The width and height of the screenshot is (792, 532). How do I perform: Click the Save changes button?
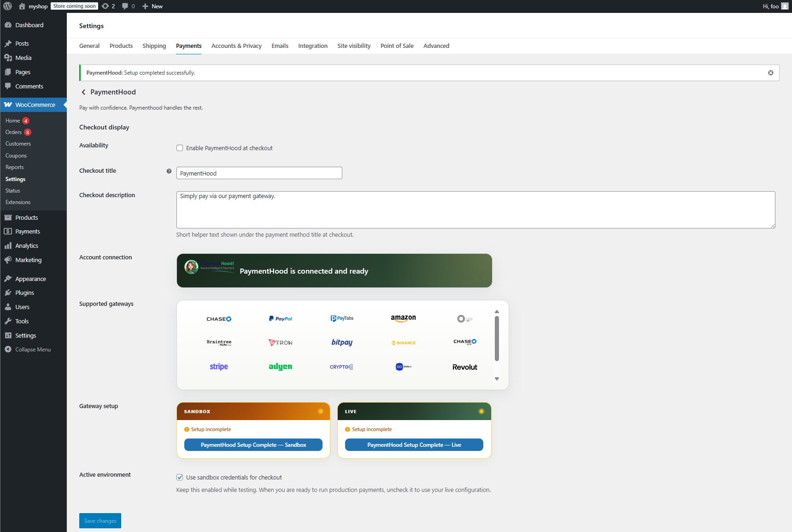(100, 520)
